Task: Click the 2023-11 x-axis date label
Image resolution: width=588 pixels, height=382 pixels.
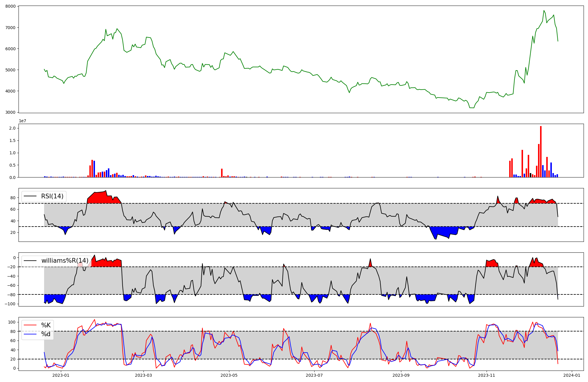Action: click(487, 375)
